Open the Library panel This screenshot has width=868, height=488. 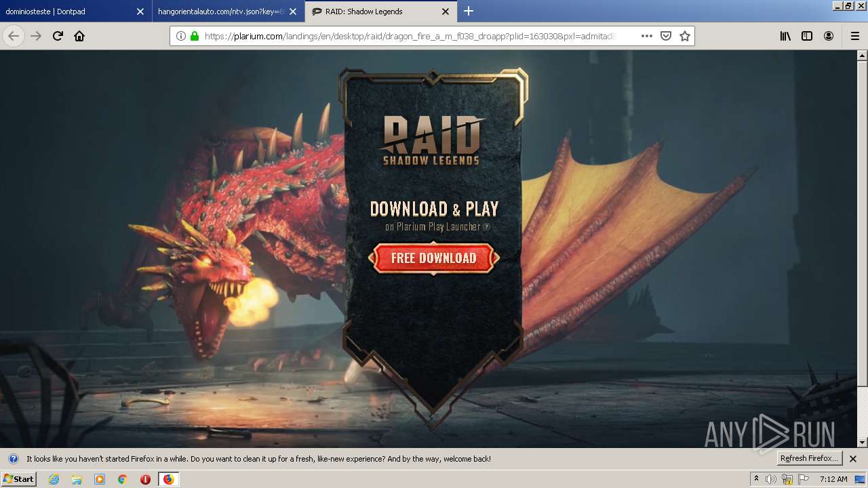(785, 36)
